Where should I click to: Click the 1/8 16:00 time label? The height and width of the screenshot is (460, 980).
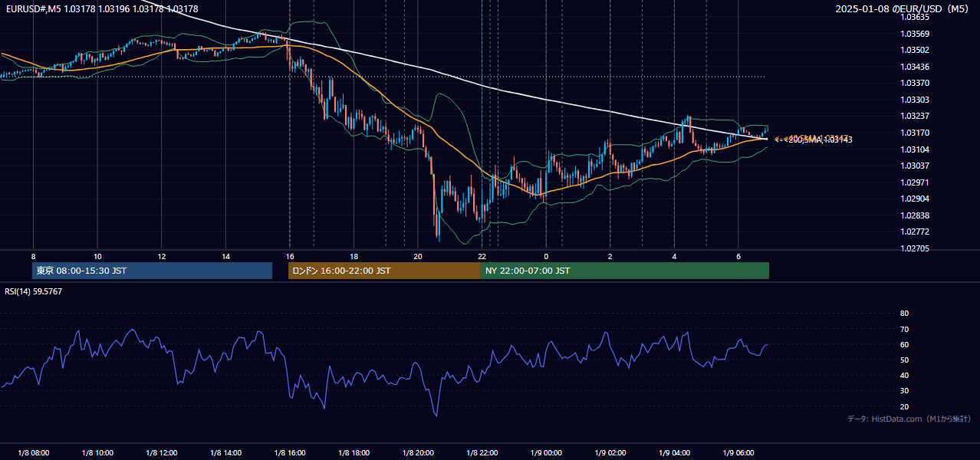(290, 452)
